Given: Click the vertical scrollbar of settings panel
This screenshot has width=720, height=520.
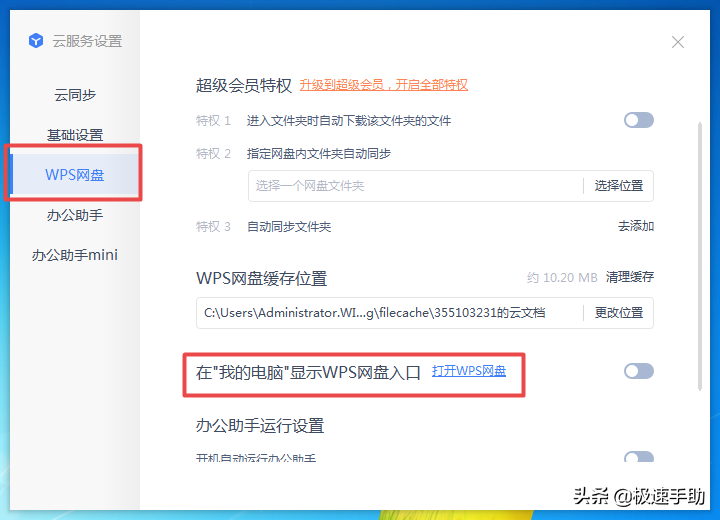Looking at the screenshot, I should (700, 256).
